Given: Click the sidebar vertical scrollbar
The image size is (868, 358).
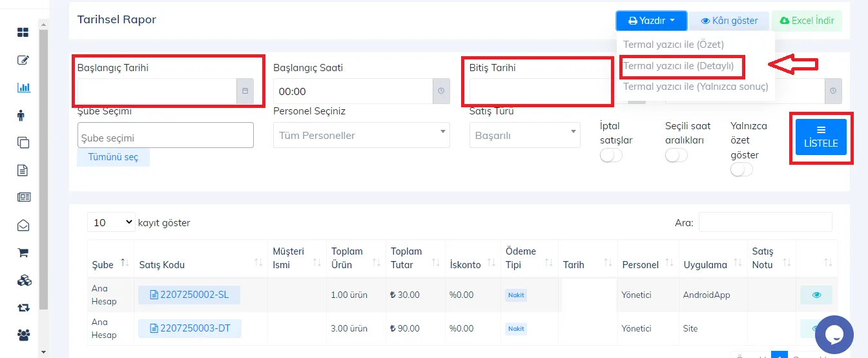Looking at the screenshot, I should click(43, 168).
